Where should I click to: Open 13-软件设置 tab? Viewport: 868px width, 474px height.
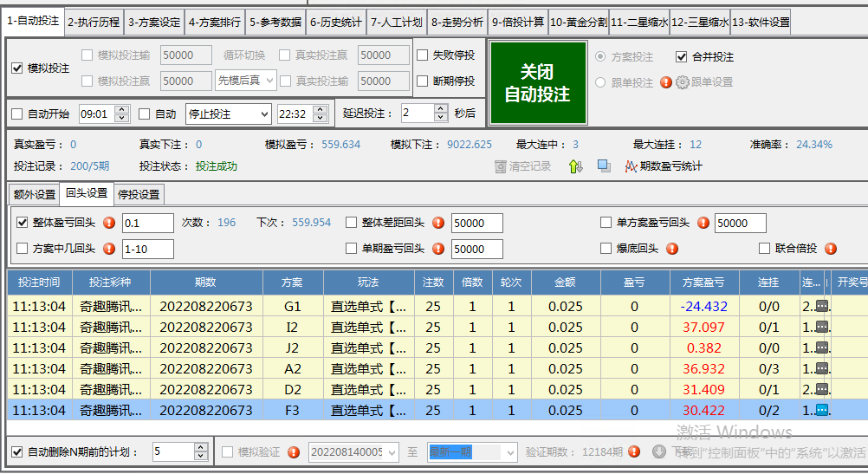tap(761, 23)
